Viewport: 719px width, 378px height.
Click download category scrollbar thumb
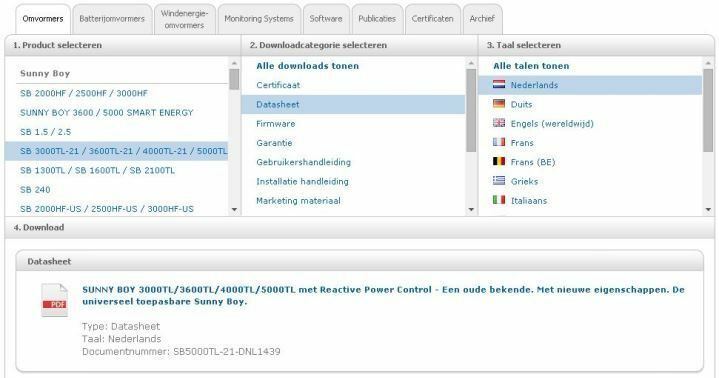pos(471,111)
